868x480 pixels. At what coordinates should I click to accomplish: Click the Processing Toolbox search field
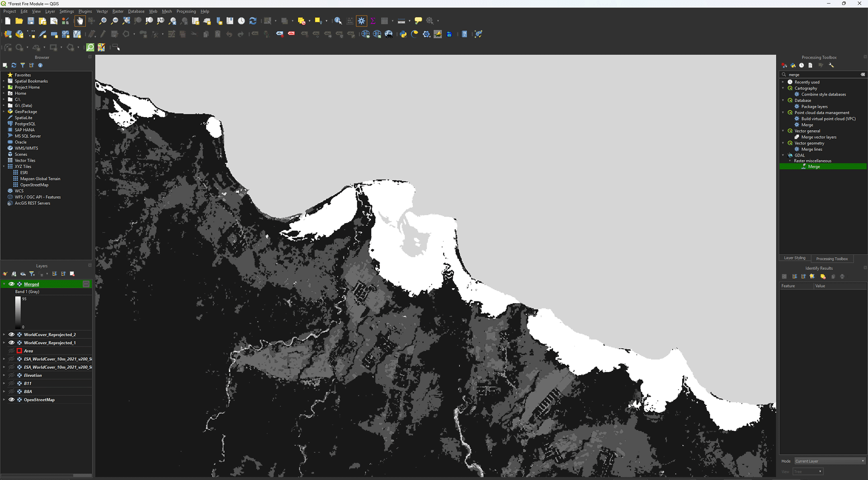point(823,75)
